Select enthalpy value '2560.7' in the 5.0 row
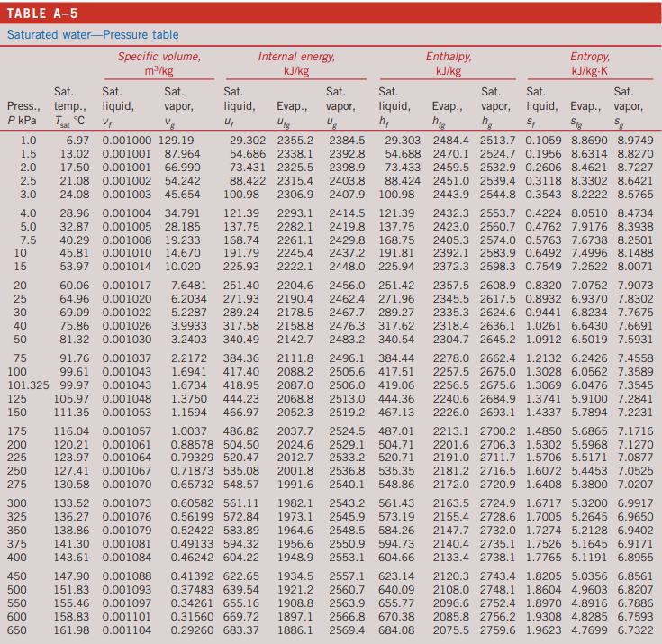Image resolution: width=662 pixels, height=644 pixels. 497,227
